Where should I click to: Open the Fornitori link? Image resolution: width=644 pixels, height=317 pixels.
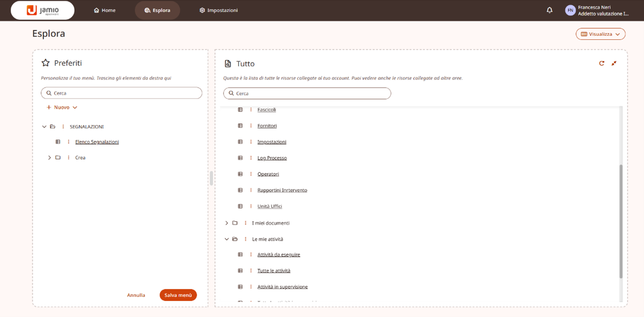pyautogui.click(x=267, y=125)
